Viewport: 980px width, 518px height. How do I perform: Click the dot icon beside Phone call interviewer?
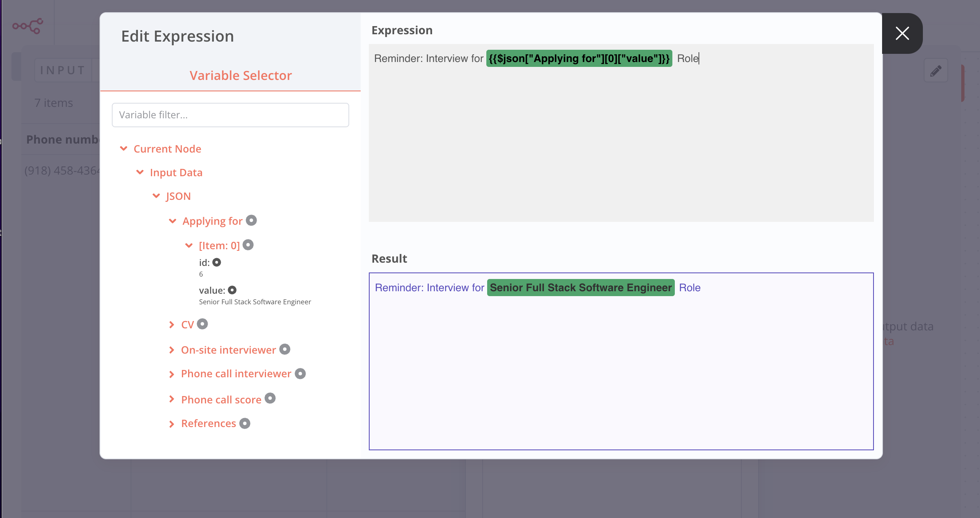[300, 374]
